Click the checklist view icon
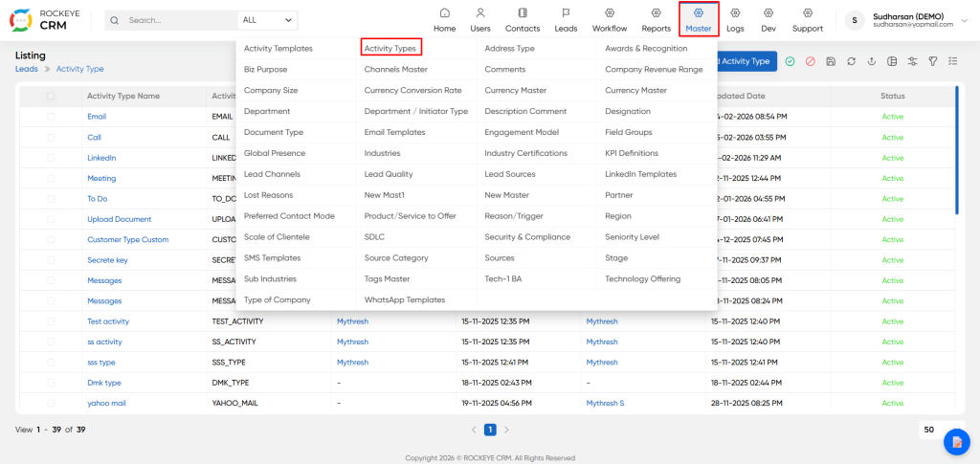 tap(953, 61)
